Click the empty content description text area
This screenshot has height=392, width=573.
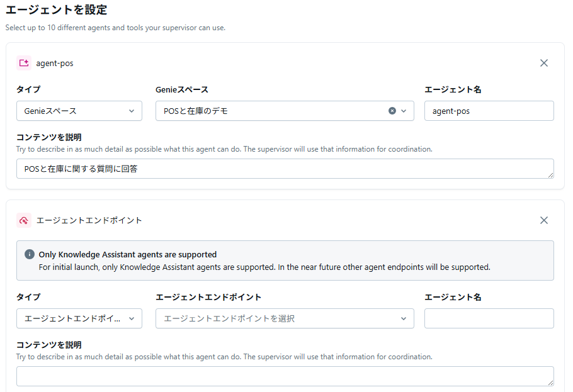click(x=283, y=376)
